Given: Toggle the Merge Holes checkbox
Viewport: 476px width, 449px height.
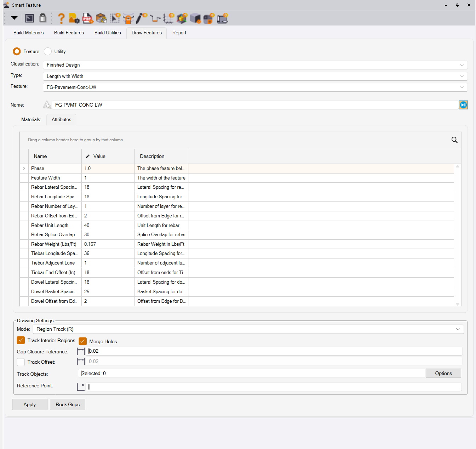Looking at the screenshot, I should (x=83, y=341).
